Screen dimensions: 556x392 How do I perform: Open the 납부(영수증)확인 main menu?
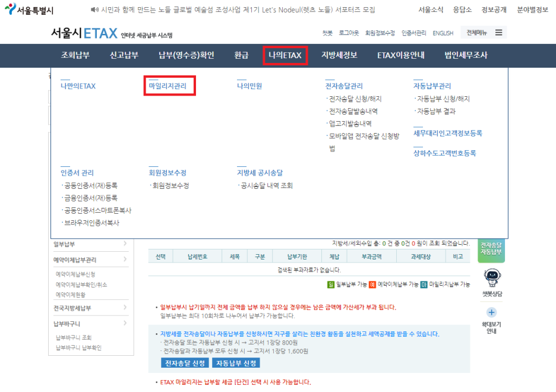(x=186, y=55)
